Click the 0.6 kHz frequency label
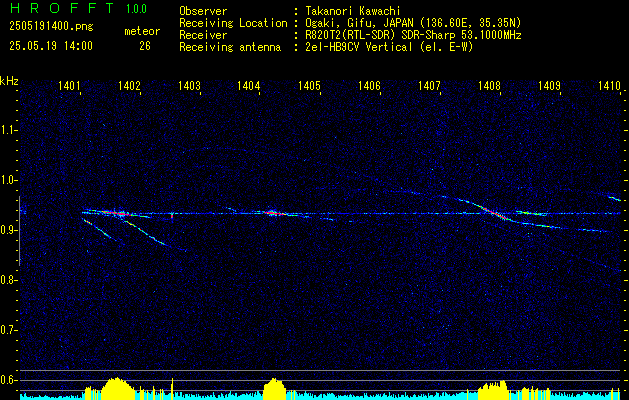The width and height of the screenshot is (629, 400). click(x=8, y=380)
